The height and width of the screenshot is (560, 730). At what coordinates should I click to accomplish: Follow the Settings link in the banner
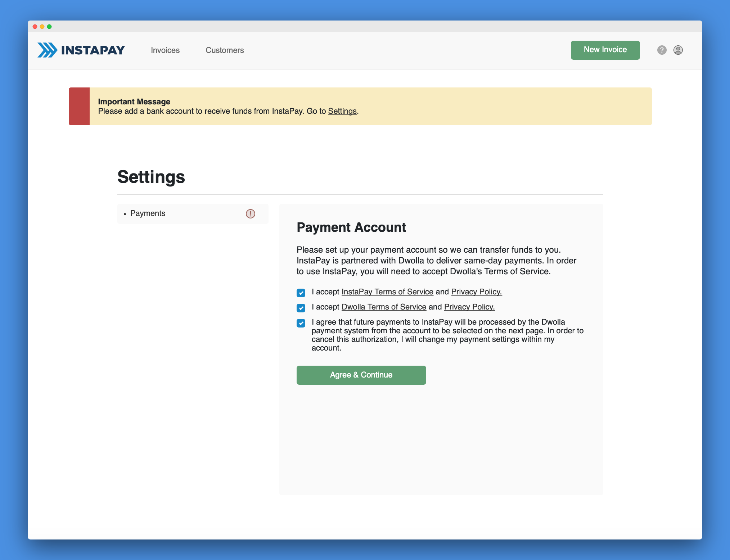342,111
